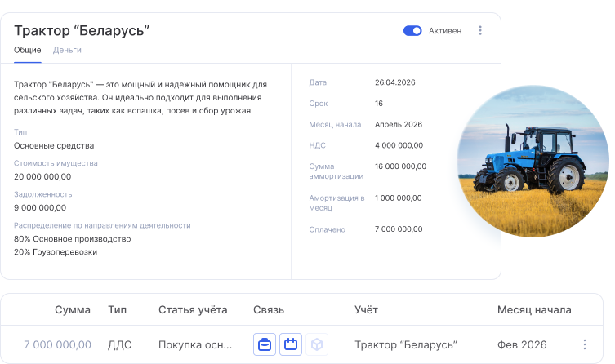Click the Тип column header
This screenshot has height=364, width=615.
[x=117, y=310]
